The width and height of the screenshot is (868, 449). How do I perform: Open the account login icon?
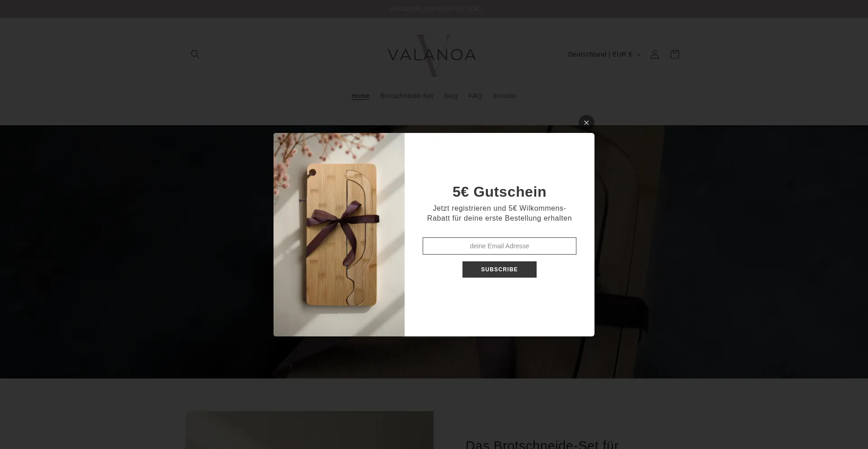click(x=654, y=54)
